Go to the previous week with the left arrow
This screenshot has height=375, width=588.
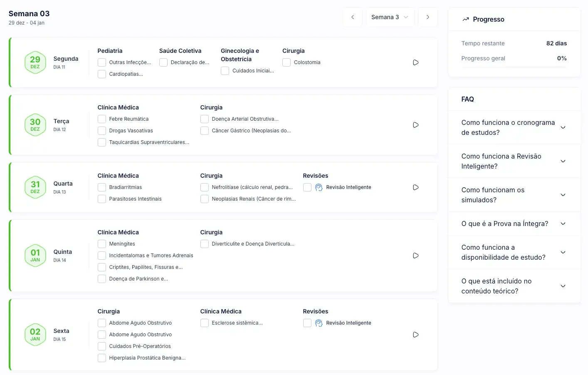pos(352,17)
